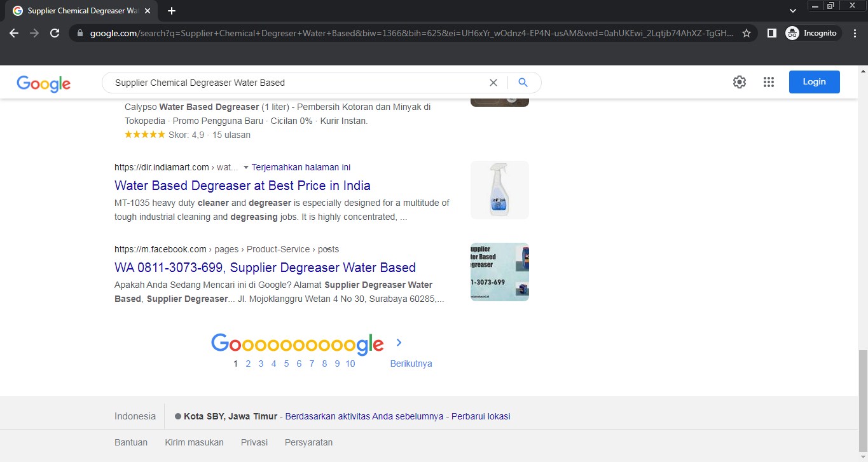The width and height of the screenshot is (868, 462).
Task: Open the tab search chevron
Action: pyautogui.click(x=792, y=11)
